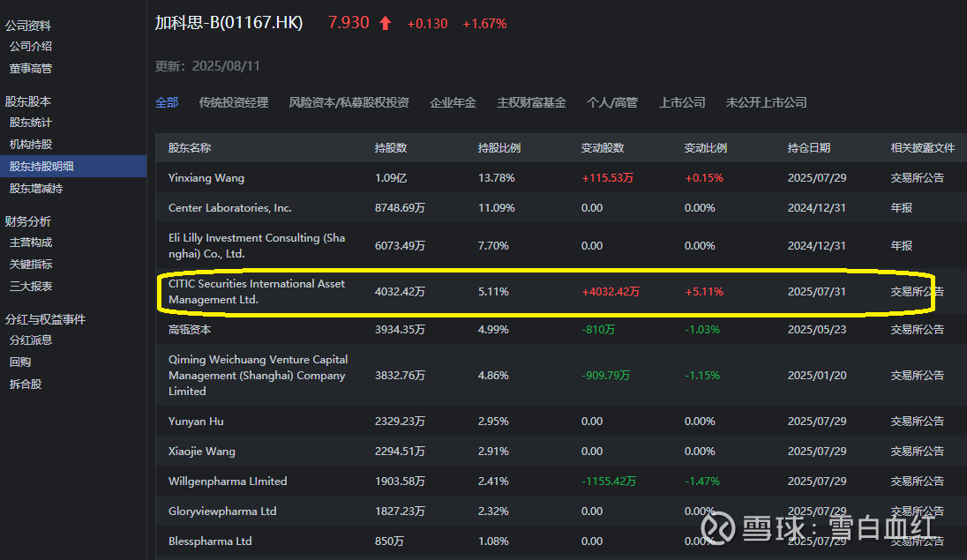Click the 7.930 stock price
Image resolution: width=967 pixels, height=560 pixels.
(x=349, y=23)
